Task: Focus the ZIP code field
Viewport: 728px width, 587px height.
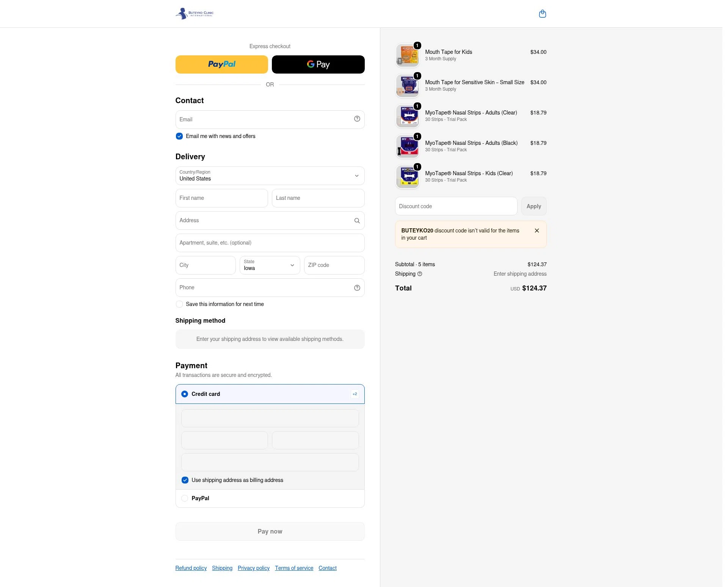Action: pyautogui.click(x=334, y=265)
